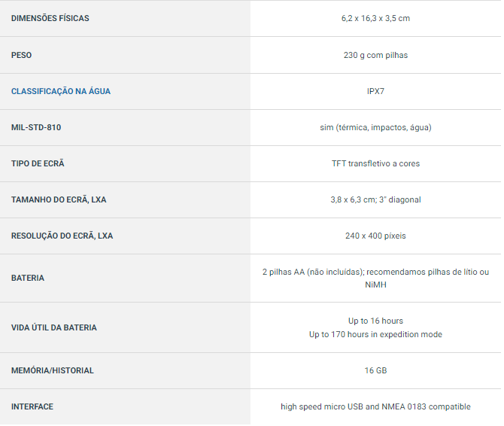The width and height of the screenshot is (504, 426).
Task: Click the Peso row label
Action: (22, 55)
